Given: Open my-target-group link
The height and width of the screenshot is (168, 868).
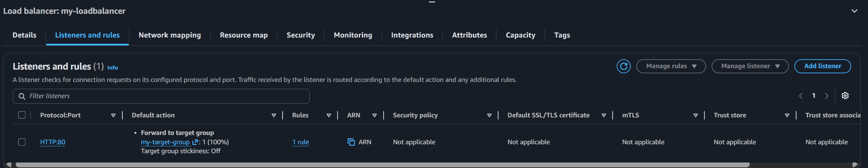Looking at the screenshot, I should pyautogui.click(x=165, y=142).
